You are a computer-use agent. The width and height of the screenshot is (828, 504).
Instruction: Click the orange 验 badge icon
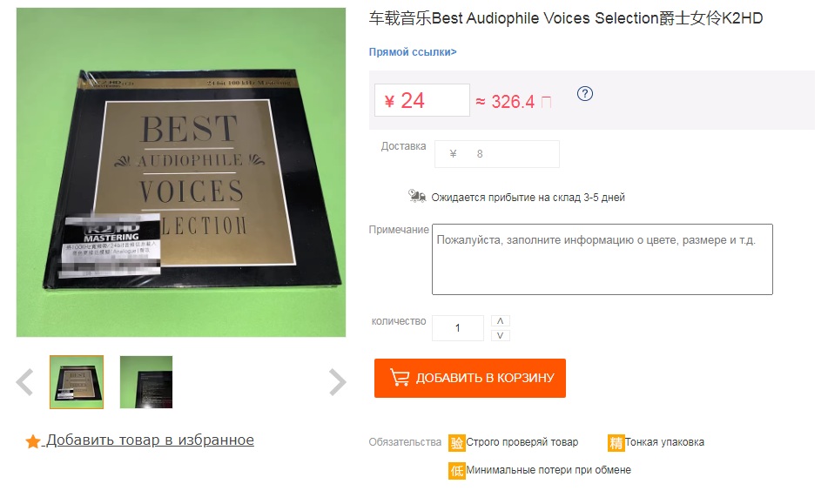(x=456, y=442)
